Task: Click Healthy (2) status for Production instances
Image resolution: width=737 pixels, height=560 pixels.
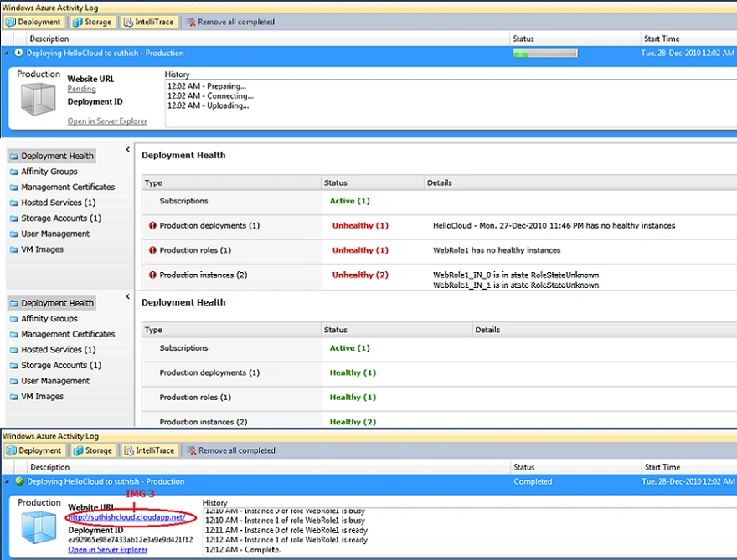Action: (353, 422)
